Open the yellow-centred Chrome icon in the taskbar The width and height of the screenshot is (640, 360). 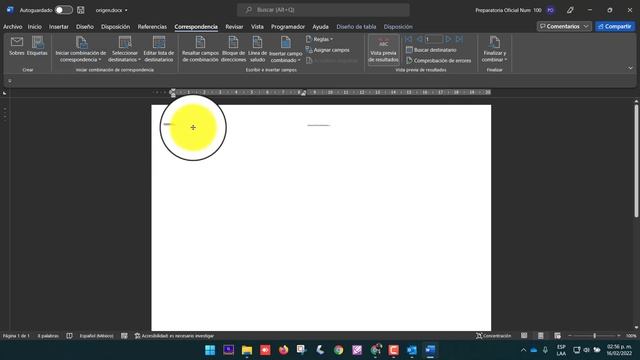coord(338,350)
